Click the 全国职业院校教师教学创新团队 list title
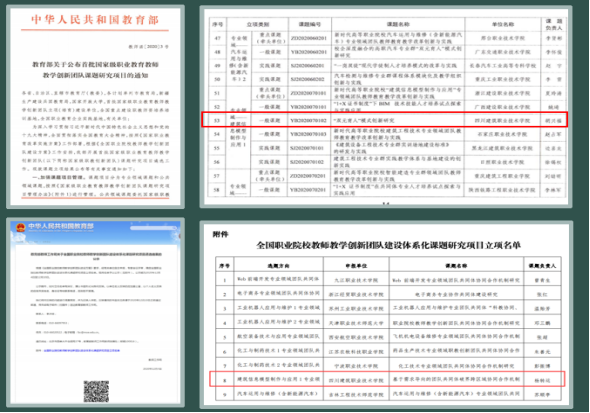Image resolution: width=590 pixels, height=413 pixels. (388, 246)
